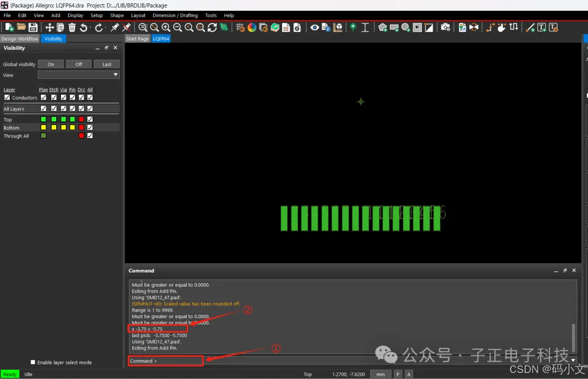
Task: Switch to the Start Page tab
Action: pos(137,39)
